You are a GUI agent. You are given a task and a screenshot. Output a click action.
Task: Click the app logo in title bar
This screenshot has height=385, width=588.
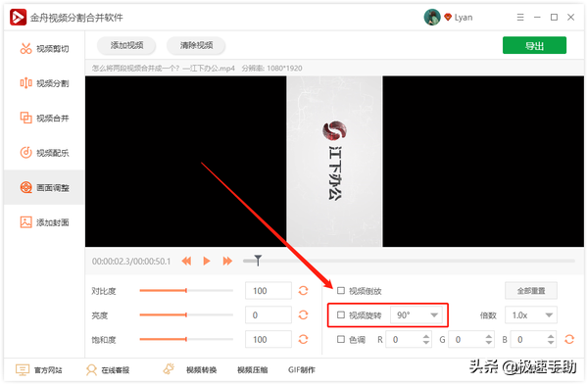pyautogui.click(x=18, y=18)
